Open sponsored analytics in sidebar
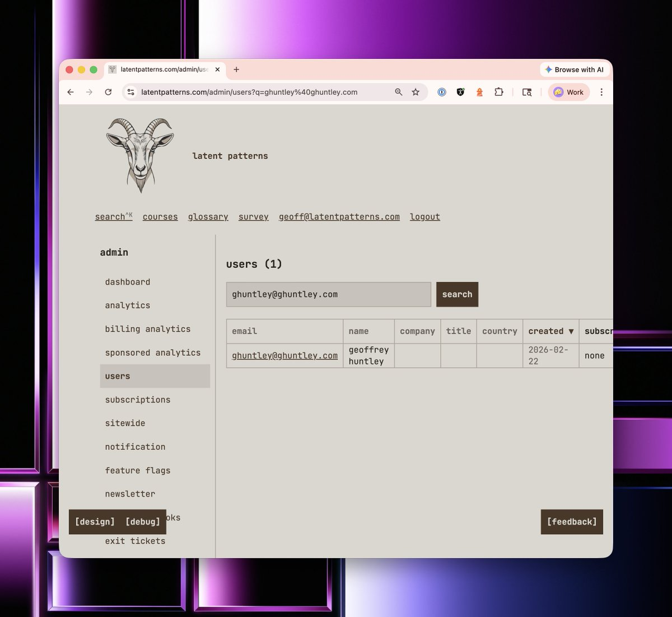The width and height of the screenshot is (672, 617). pos(155,352)
